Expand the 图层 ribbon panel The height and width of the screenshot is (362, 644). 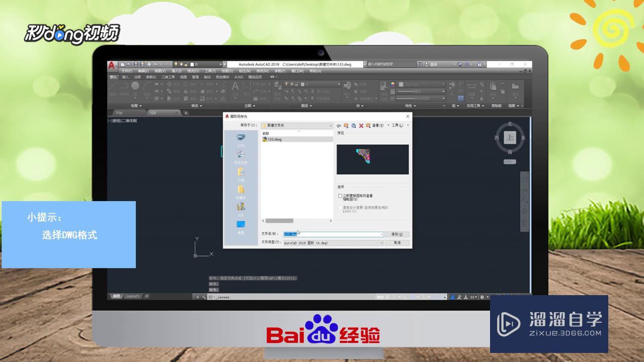306,106
